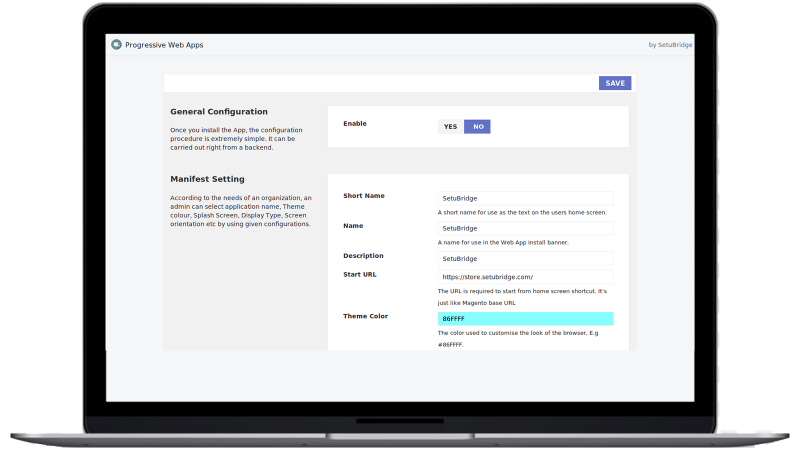Edit the Short Name input field
This screenshot has width=800, height=450.
tap(526, 198)
